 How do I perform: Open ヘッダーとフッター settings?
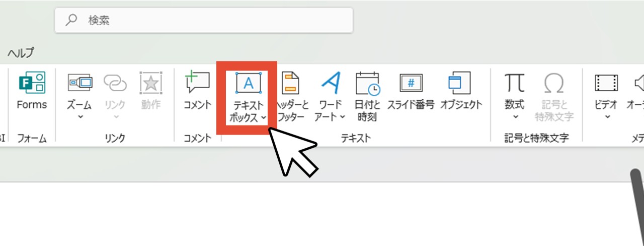point(291,96)
